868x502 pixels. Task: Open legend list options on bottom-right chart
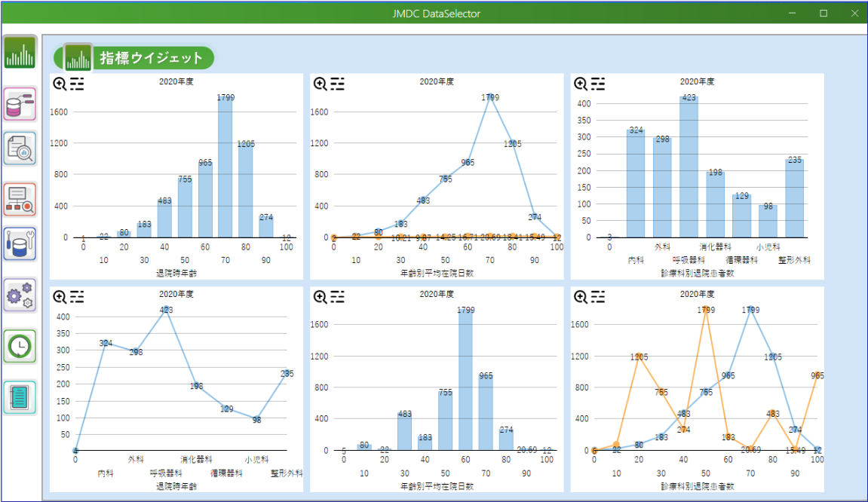598,296
